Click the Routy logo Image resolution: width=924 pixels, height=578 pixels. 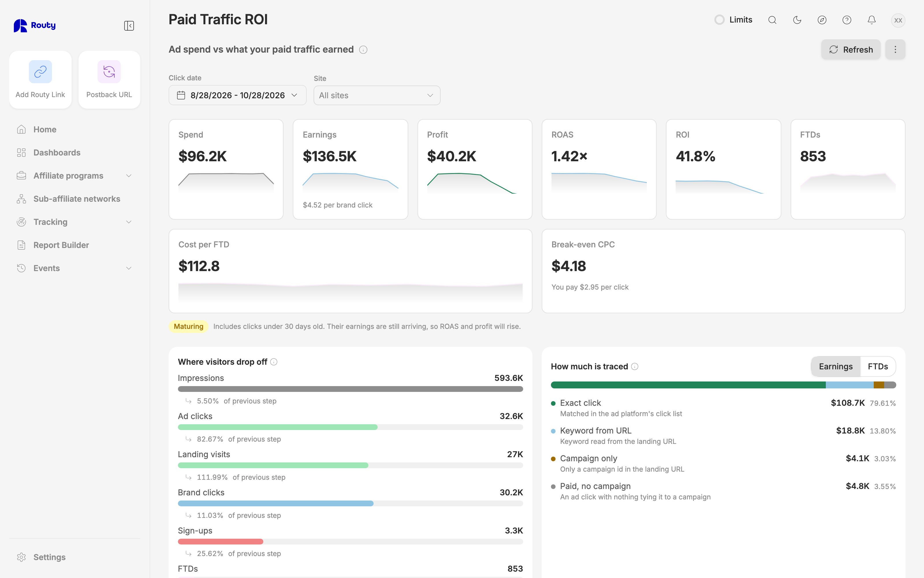(x=35, y=26)
